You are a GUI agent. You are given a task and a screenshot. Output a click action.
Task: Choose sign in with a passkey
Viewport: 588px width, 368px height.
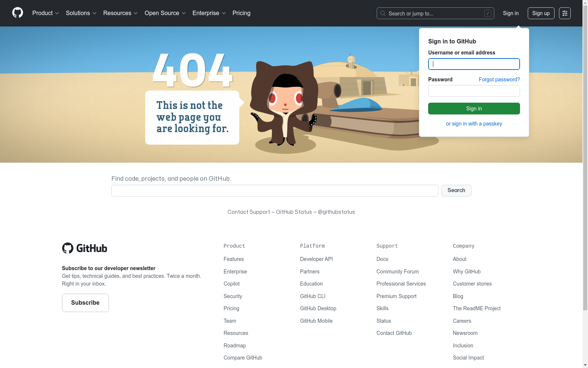click(x=474, y=124)
